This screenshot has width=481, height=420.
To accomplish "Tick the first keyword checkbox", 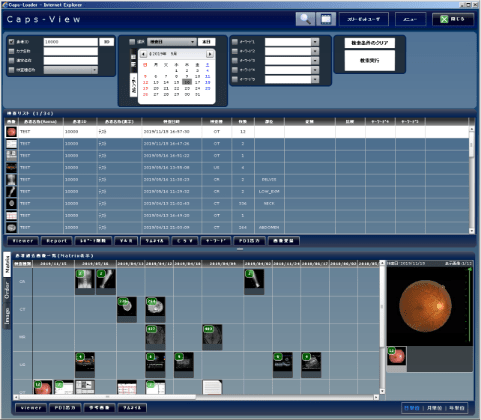I will click(235, 42).
